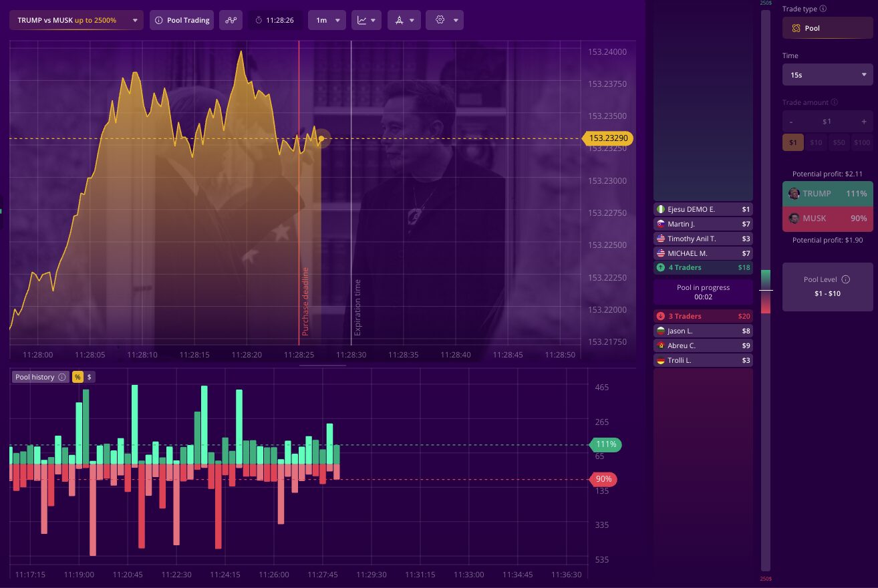The height and width of the screenshot is (588, 878).
Task: Switch pool history to dollar view
Action: point(90,377)
